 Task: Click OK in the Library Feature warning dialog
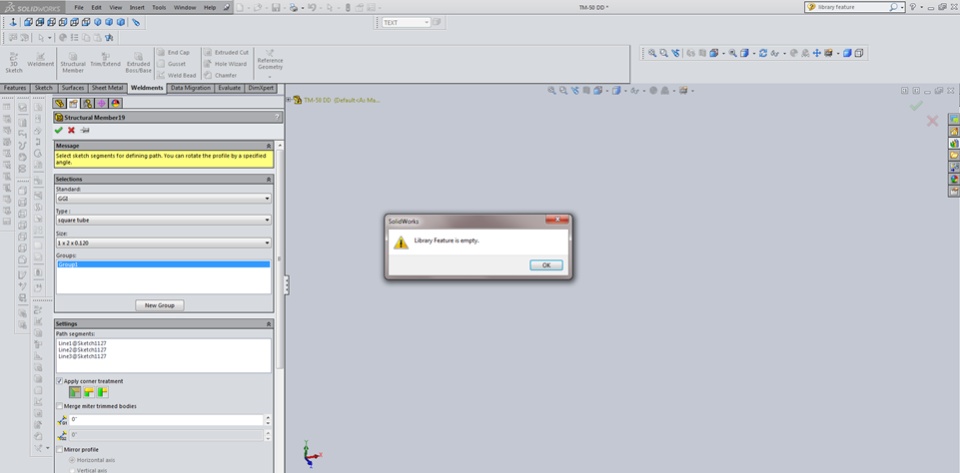[546, 265]
